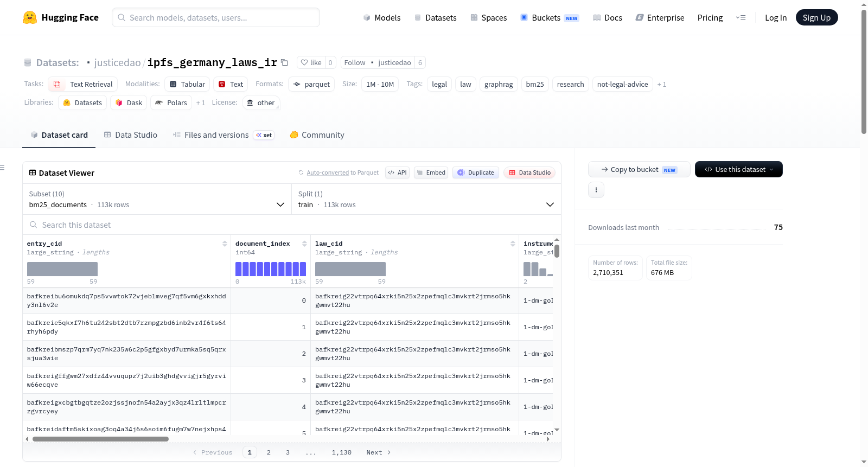Click Copy to bucket button
Screen dimensions: 868x467
[639, 169]
